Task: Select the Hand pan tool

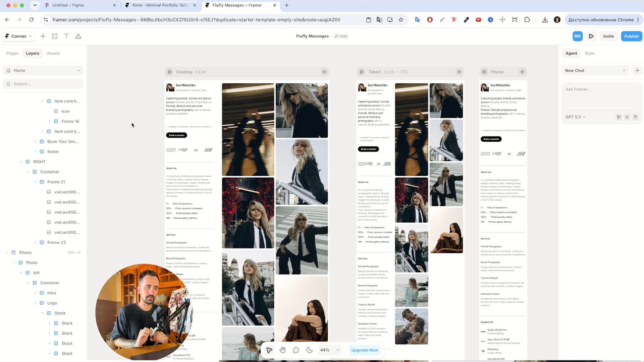Action: pos(282,350)
